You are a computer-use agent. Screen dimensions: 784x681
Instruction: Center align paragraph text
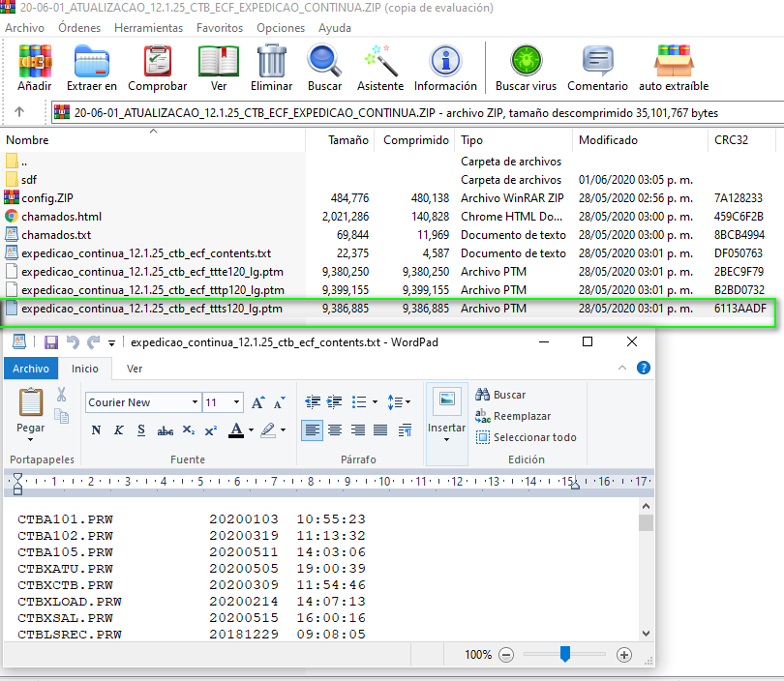pos(335,429)
